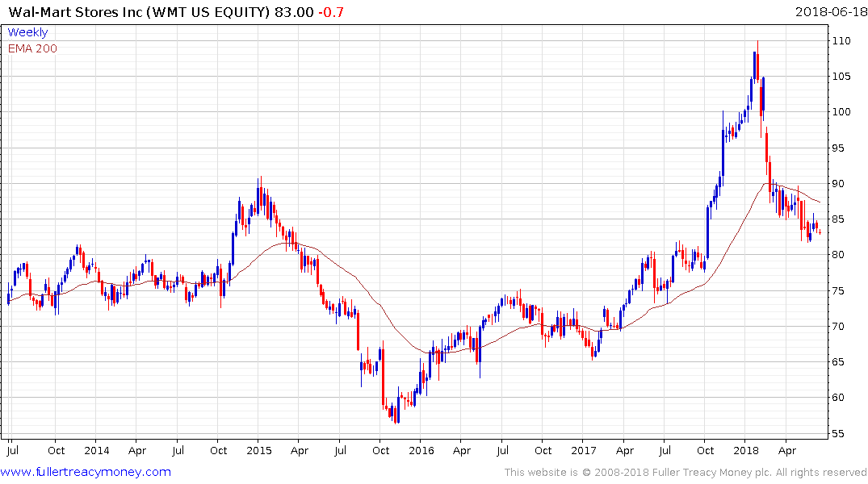Screen dimensions: 868x484
Task: Click the chart title Wal-Mart Stores Inc
Action: 75,11
